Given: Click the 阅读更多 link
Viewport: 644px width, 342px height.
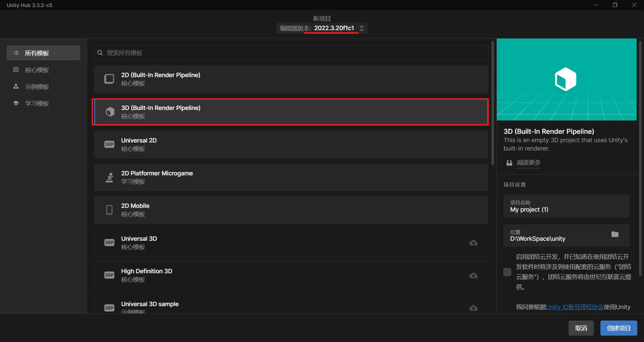Looking at the screenshot, I should pos(528,163).
